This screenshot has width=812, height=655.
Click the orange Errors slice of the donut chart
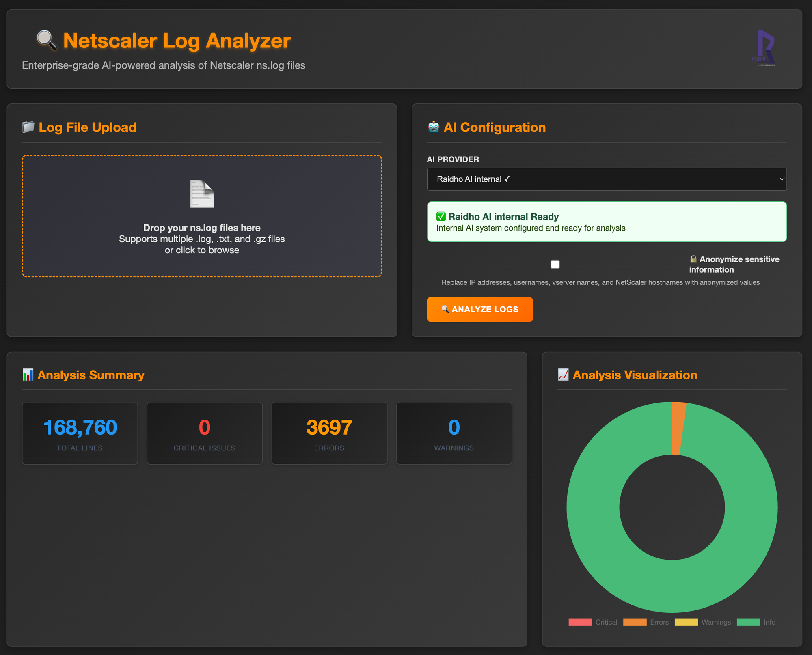(678, 428)
